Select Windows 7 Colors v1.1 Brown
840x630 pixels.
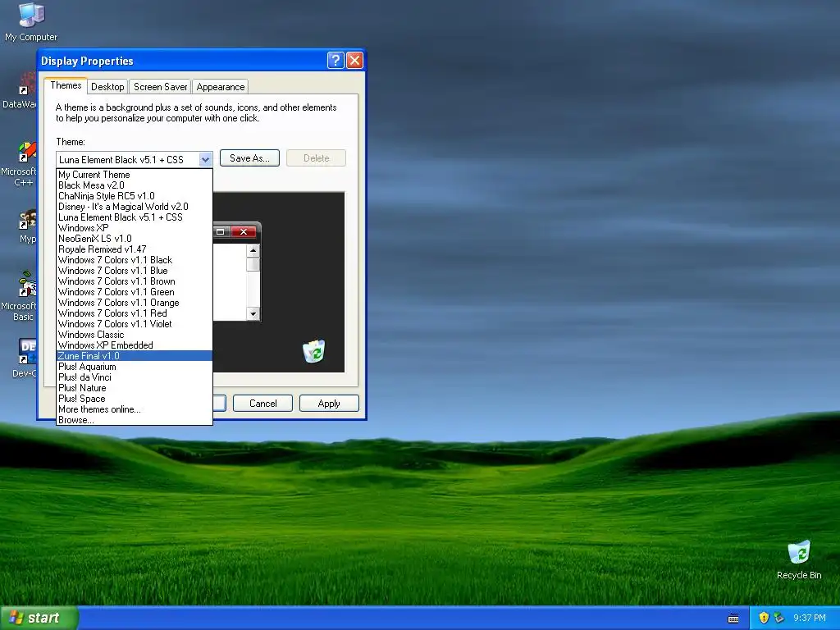(x=135, y=281)
